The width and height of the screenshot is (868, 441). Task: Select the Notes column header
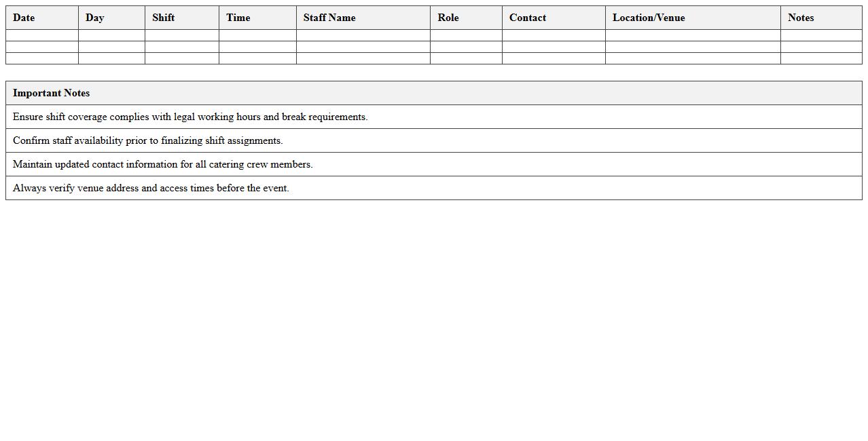[x=801, y=18]
